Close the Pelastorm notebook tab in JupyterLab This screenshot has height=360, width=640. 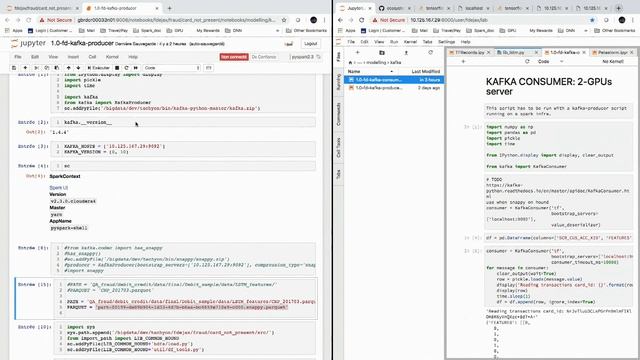[631, 52]
